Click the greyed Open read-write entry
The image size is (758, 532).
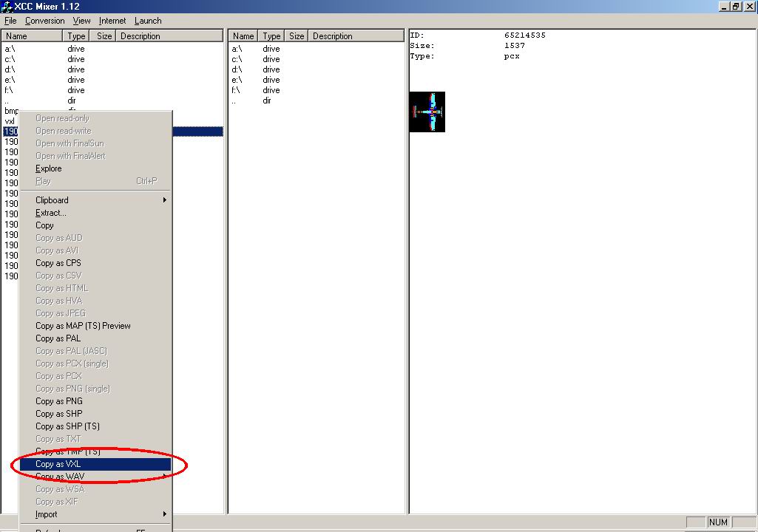point(95,131)
